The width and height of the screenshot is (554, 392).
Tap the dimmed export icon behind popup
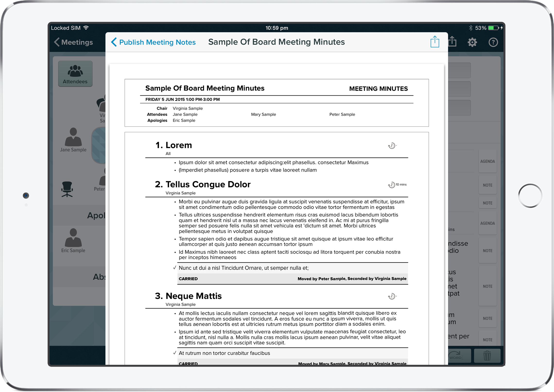pos(453,42)
